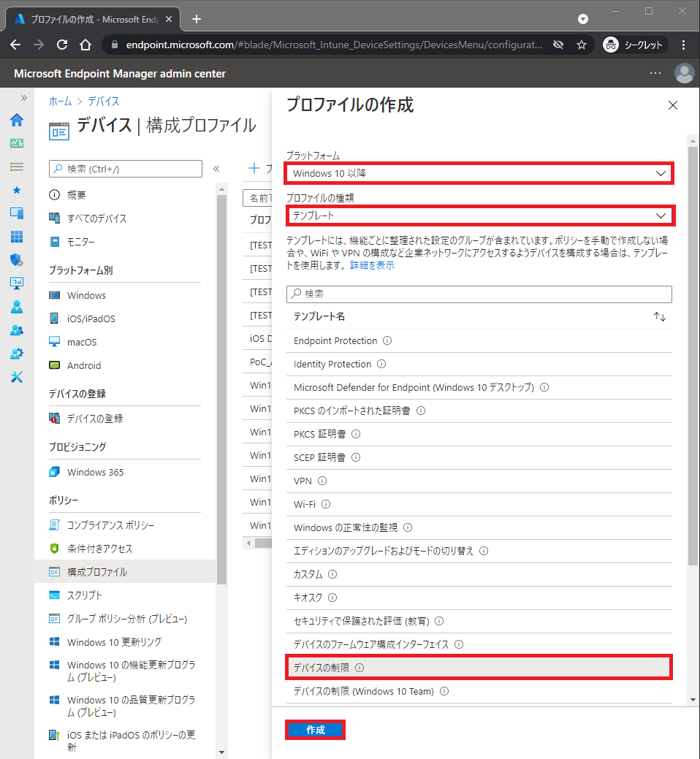Open the Dashboard chart icon in left rail

click(17, 143)
